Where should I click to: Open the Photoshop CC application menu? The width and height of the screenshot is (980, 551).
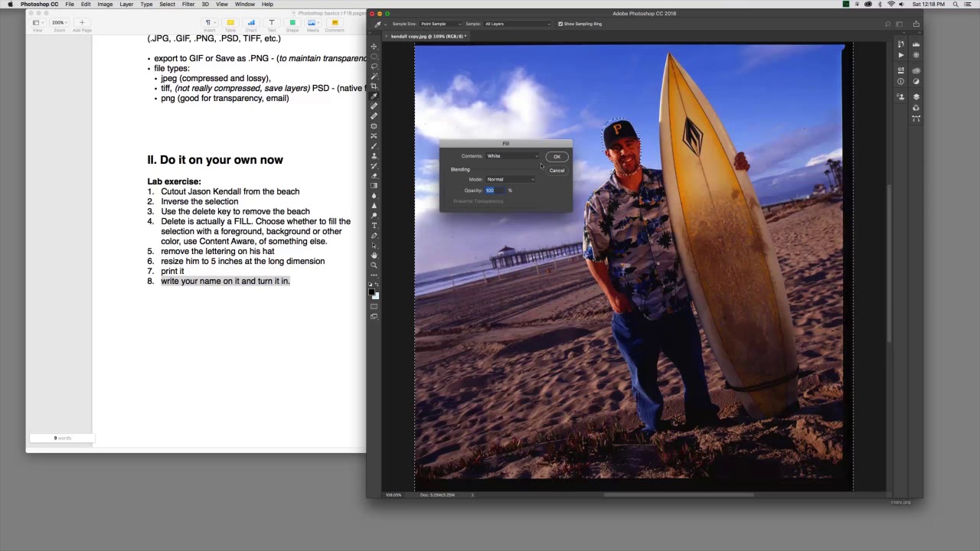[39, 5]
